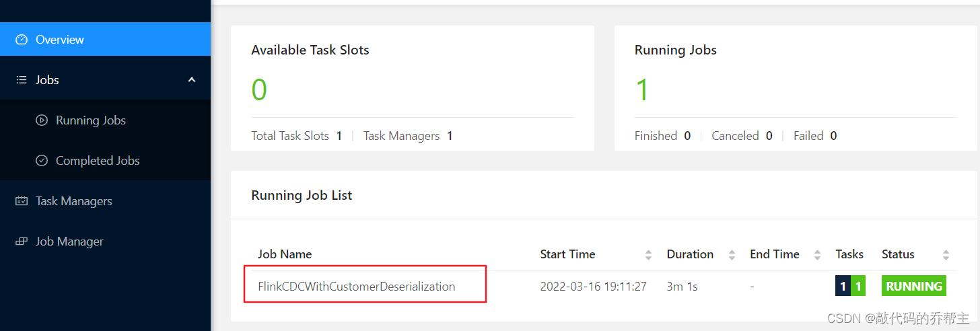The height and width of the screenshot is (331, 980).
Task: Click the Job Name column header
Action: click(285, 254)
